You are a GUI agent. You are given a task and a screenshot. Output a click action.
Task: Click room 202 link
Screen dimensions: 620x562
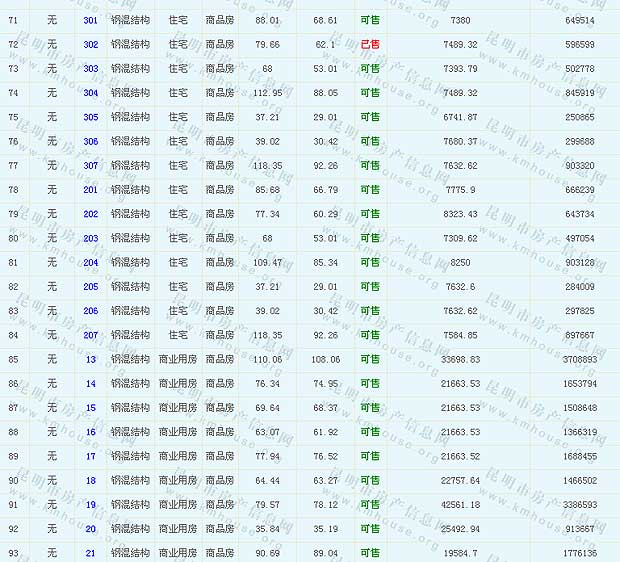90,214
